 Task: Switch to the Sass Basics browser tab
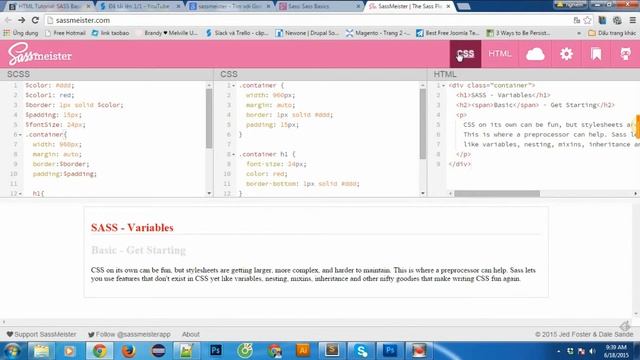pos(319,6)
